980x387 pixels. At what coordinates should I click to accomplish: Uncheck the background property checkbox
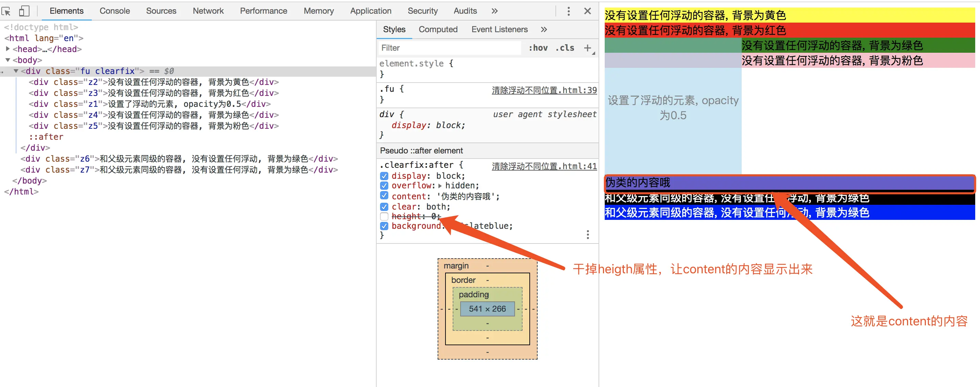tap(384, 226)
